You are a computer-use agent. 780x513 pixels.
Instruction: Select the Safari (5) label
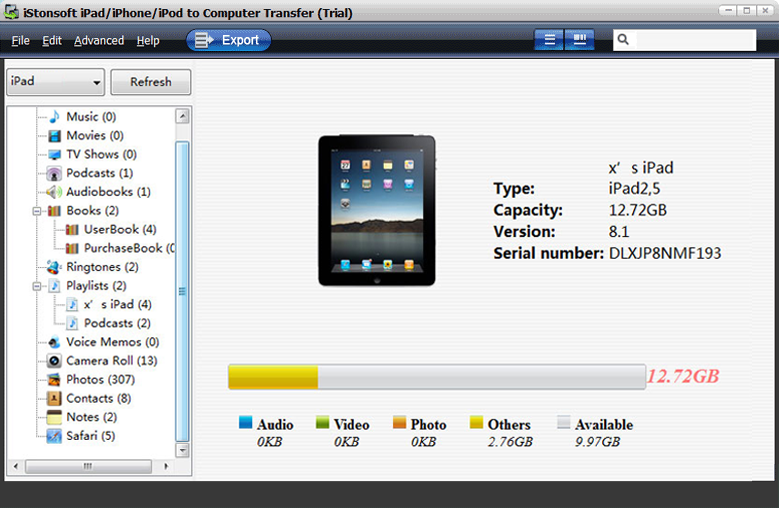pos(91,436)
